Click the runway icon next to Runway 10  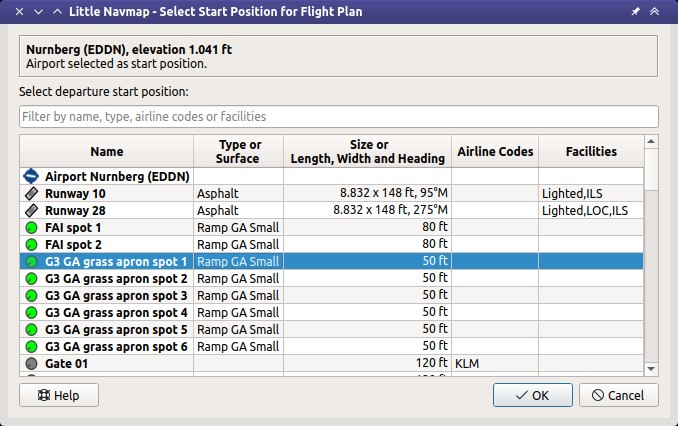pyautogui.click(x=31, y=193)
